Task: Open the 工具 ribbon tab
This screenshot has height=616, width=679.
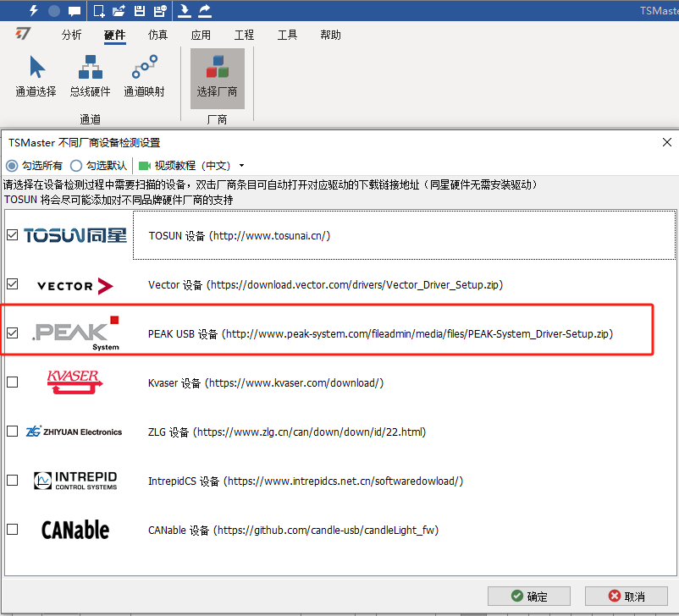Action: 287,35
